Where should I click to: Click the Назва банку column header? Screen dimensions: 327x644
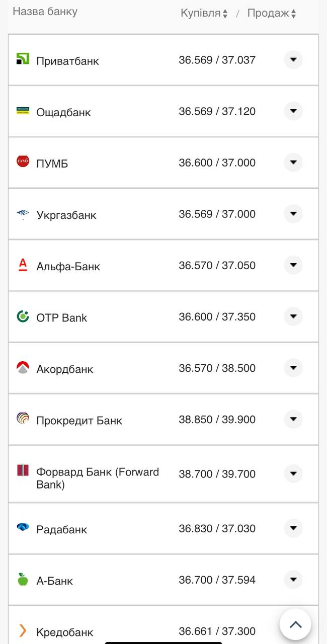(45, 12)
